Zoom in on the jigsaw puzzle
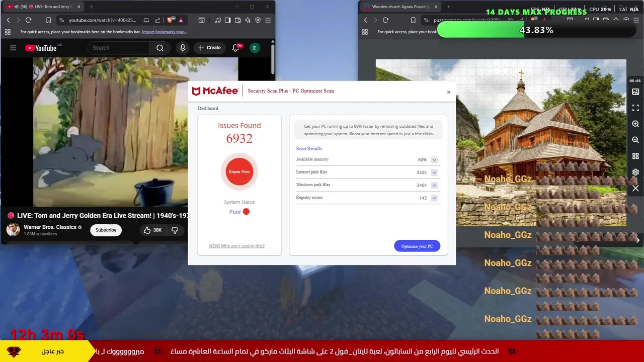 [635, 124]
